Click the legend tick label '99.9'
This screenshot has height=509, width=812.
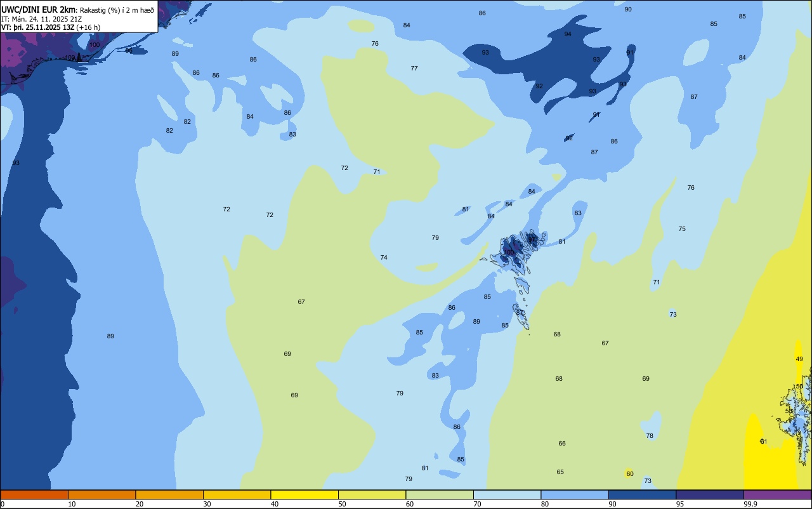(x=750, y=504)
